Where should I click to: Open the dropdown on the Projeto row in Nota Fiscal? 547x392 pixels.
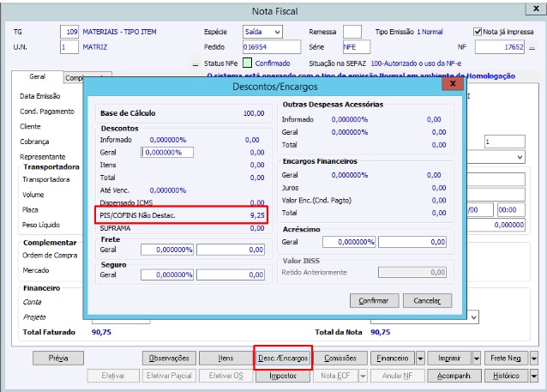click(474, 317)
